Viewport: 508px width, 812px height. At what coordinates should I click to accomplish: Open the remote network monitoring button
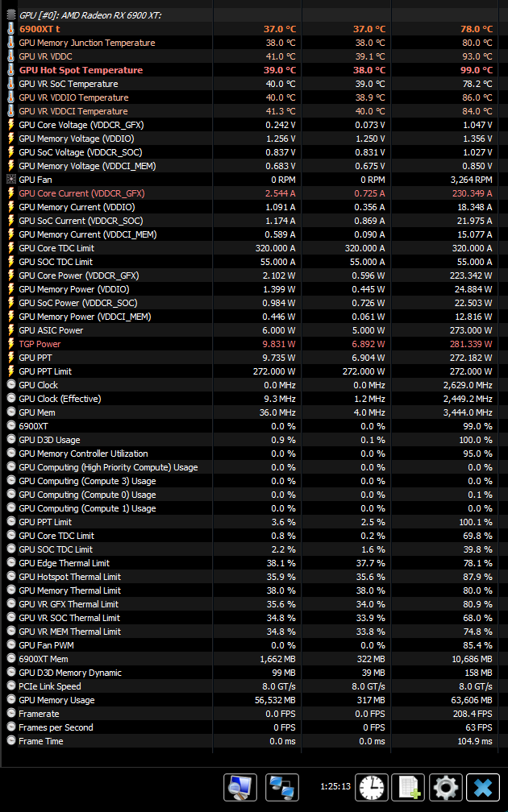(x=282, y=787)
